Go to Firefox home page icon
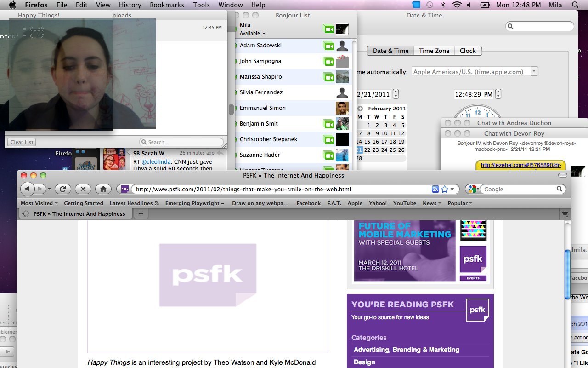This screenshot has height=368, width=588. tap(103, 189)
